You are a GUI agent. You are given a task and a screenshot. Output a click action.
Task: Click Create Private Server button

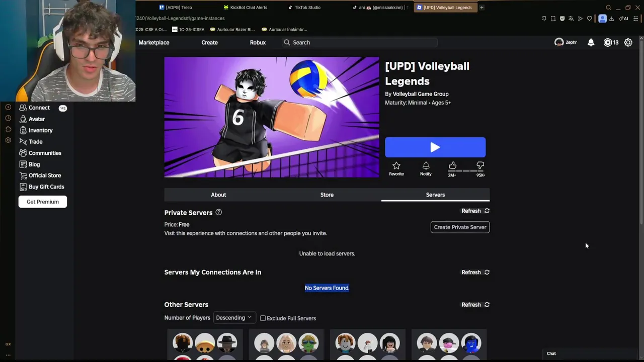coord(460,227)
